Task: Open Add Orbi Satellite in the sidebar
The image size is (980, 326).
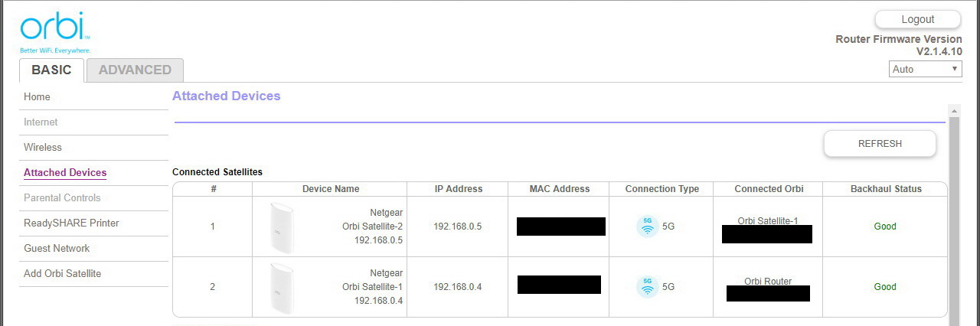Action: pyautogui.click(x=62, y=274)
